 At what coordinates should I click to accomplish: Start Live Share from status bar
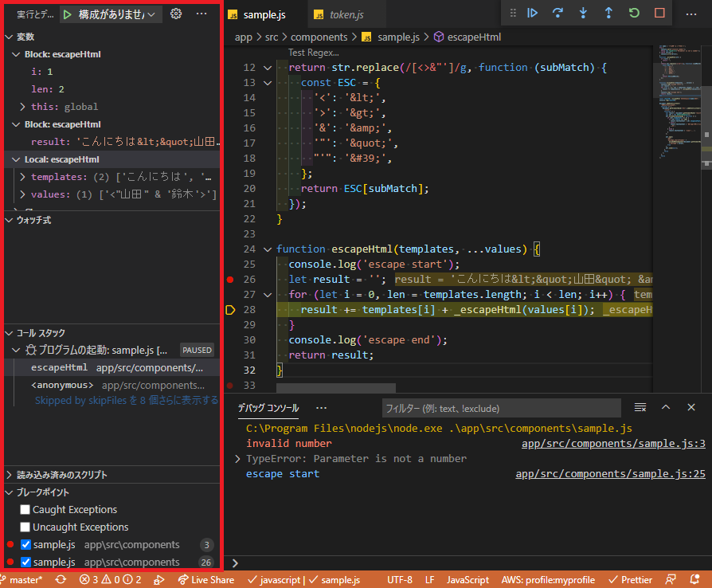pyautogui.click(x=206, y=580)
